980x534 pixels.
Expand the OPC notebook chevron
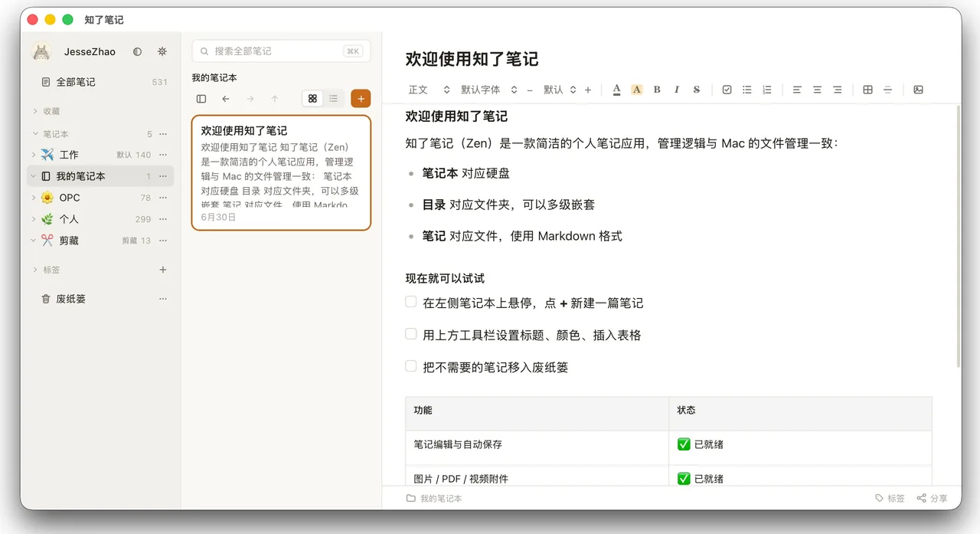pyautogui.click(x=34, y=198)
